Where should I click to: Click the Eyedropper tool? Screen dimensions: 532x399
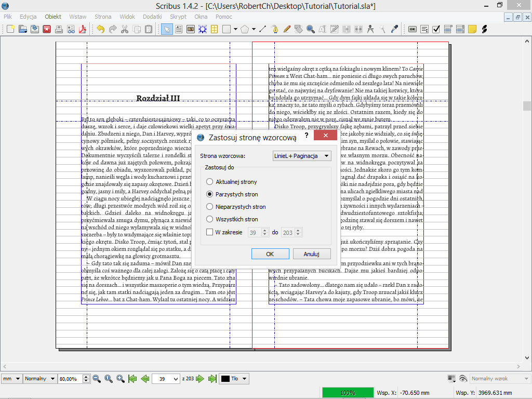(x=395, y=29)
